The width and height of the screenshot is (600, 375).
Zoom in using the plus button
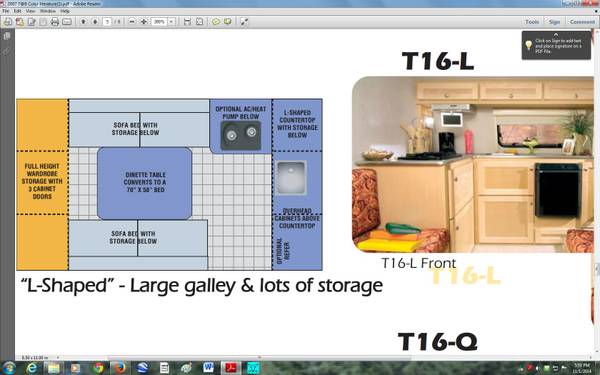click(143, 22)
